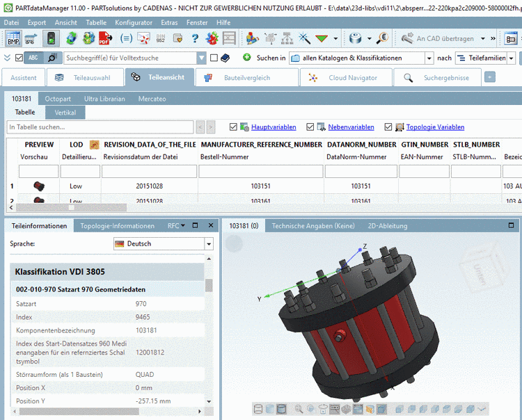The height and width of the screenshot is (420, 522).
Task: Open the Konfigurator menu
Action: (x=134, y=23)
